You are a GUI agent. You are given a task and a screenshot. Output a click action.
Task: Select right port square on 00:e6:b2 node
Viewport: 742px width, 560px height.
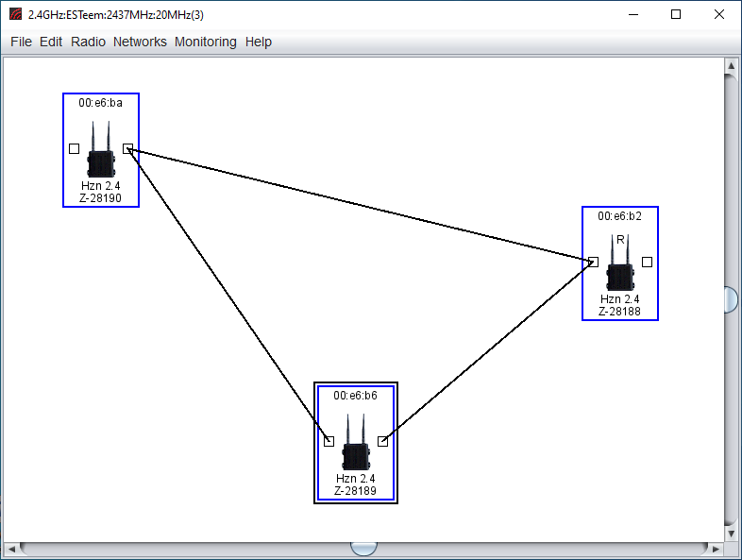(x=647, y=262)
